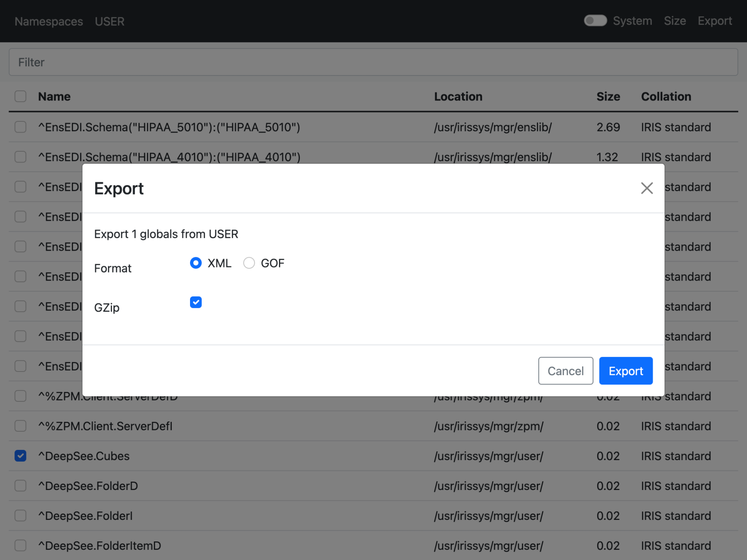Toggle the select-all checkbox in header

point(21,97)
